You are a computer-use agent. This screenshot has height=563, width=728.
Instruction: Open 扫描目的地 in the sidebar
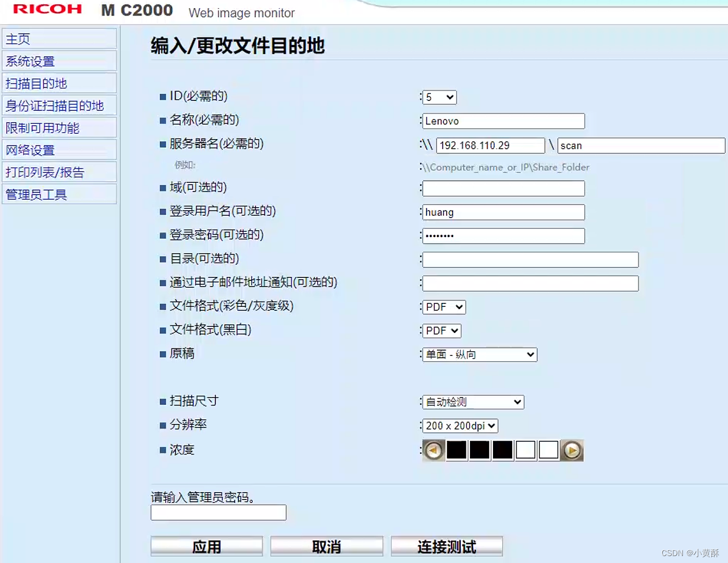(59, 83)
